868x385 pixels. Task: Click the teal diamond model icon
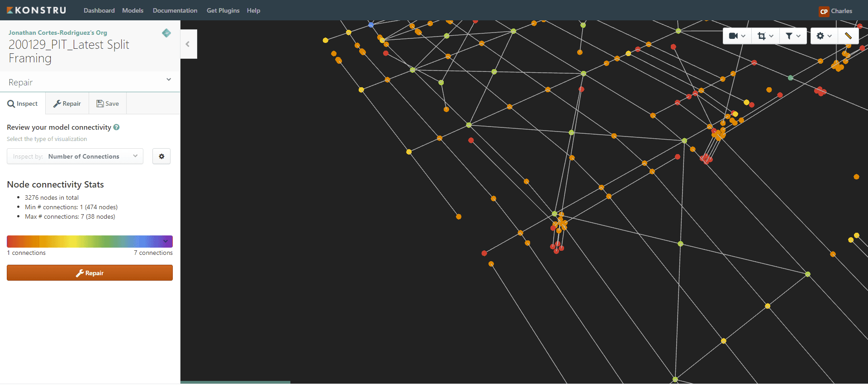166,33
